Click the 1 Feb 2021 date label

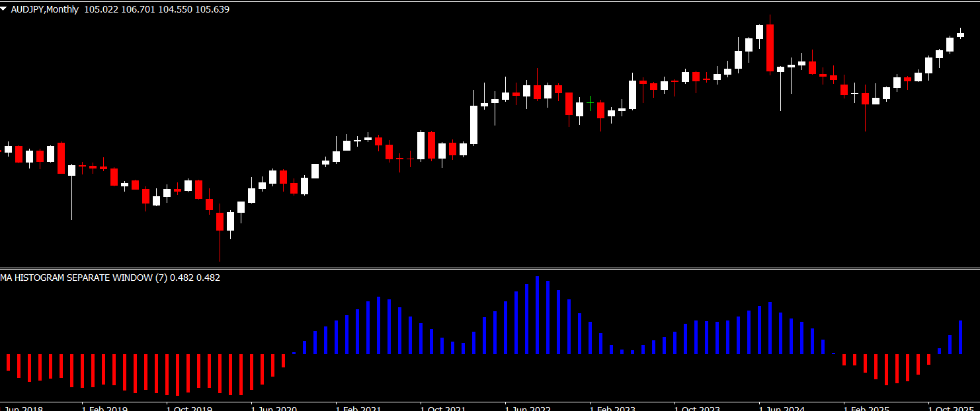click(x=358, y=408)
